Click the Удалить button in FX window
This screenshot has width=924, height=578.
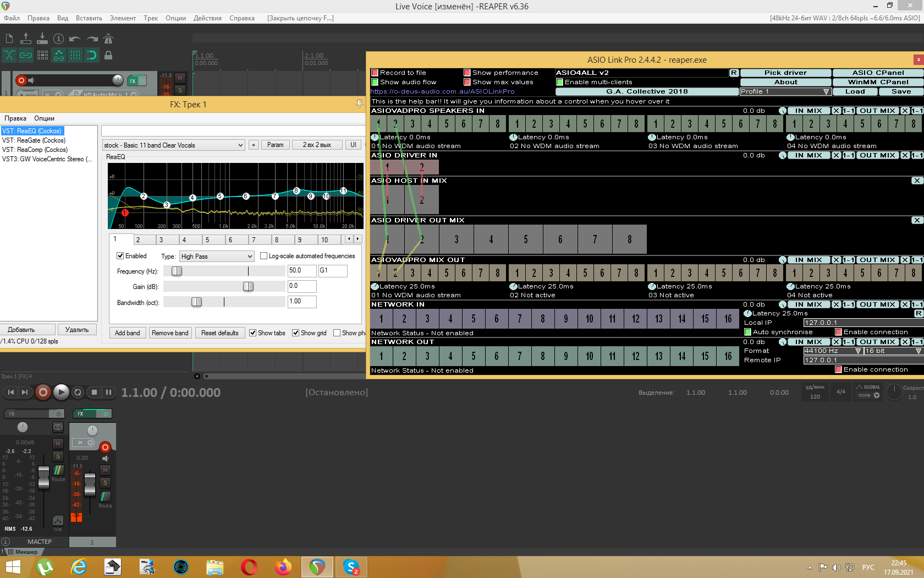coord(77,330)
